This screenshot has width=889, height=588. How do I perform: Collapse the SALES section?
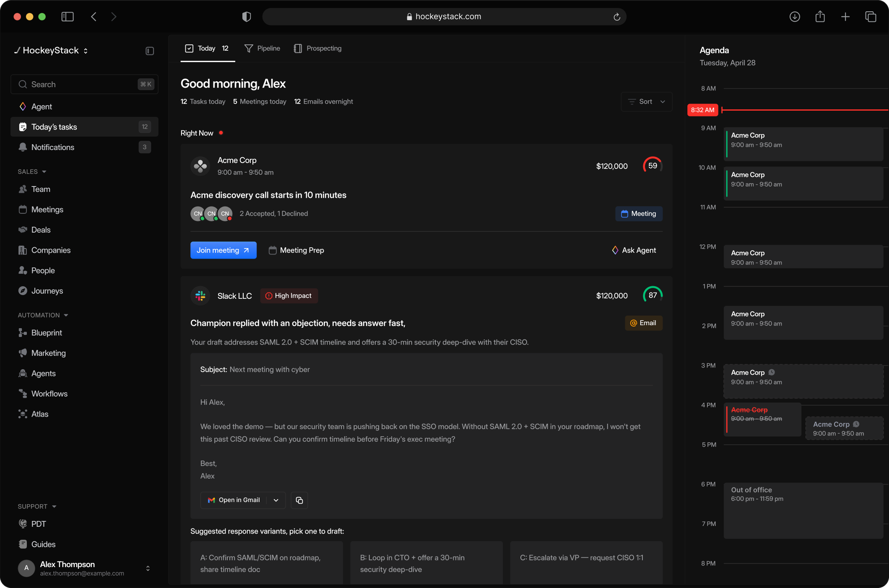pyautogui.click(x=32, y=172)
